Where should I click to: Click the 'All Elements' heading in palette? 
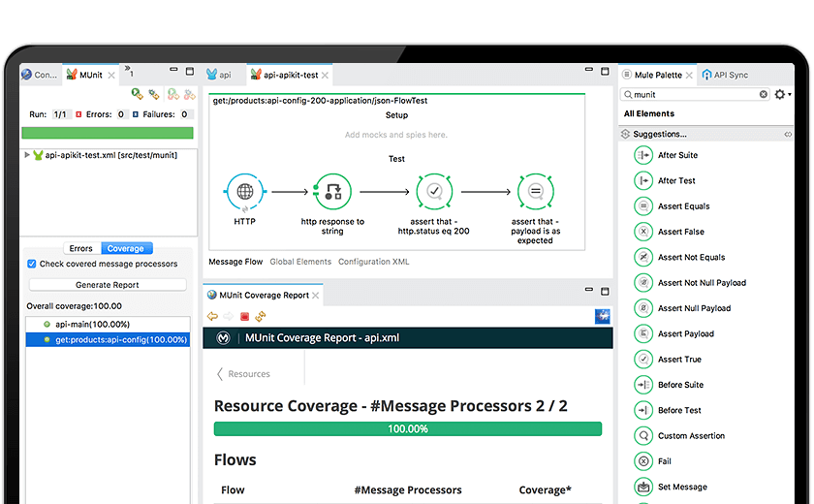click(x=649, y=113)
